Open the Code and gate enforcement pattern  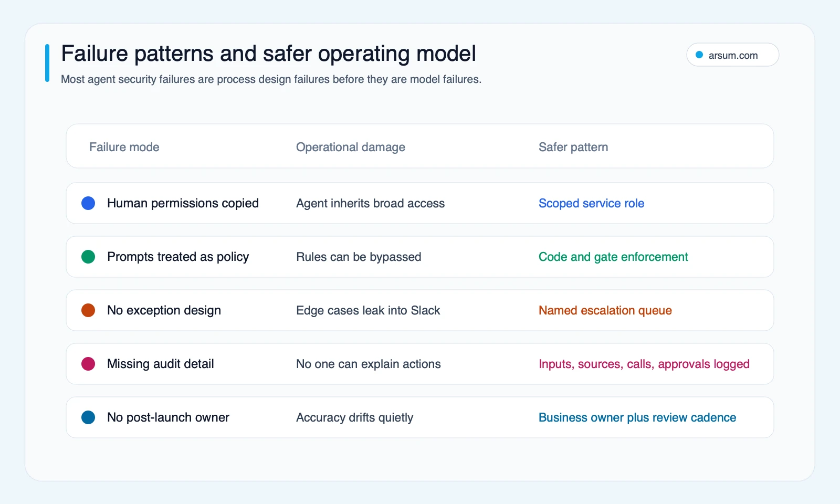(x=613, y=257)
